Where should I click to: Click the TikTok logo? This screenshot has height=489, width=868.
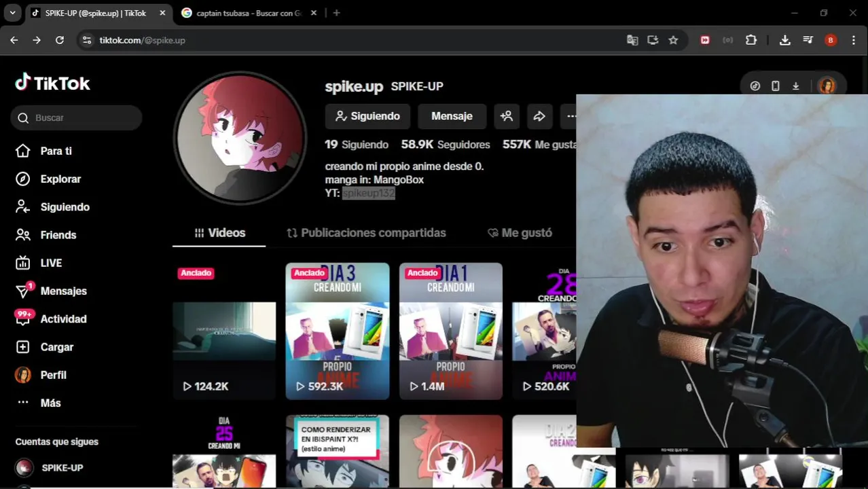click(52, 83)
